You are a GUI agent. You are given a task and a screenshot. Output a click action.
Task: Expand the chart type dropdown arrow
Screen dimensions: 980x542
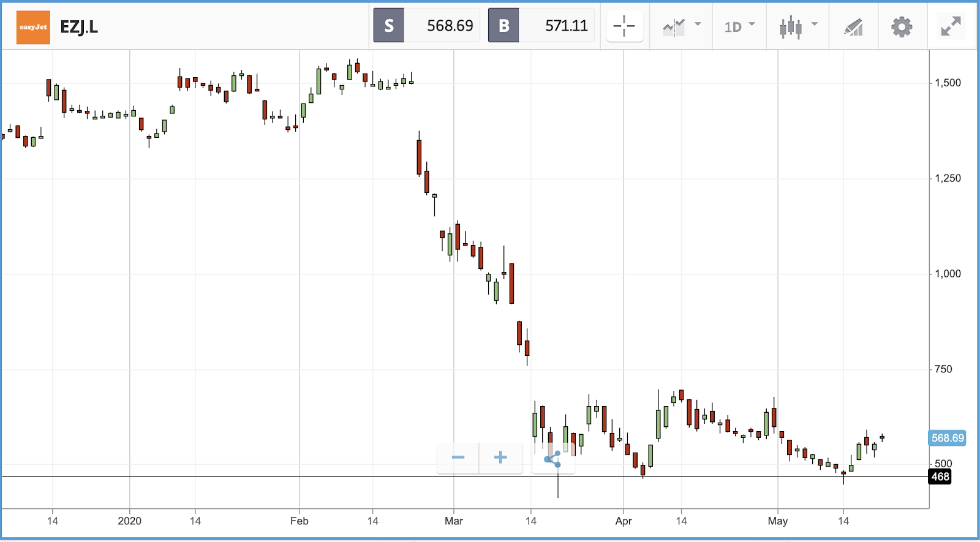point(815,24)
